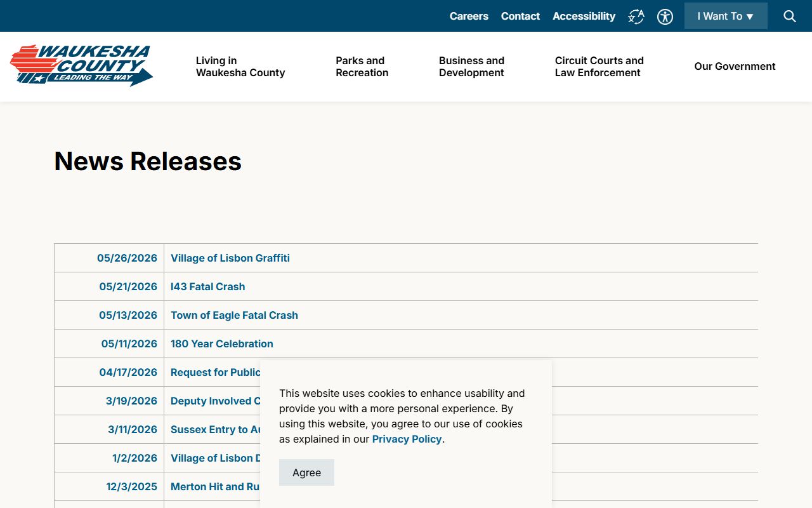Select date 1/2/2026

point(134,458)
